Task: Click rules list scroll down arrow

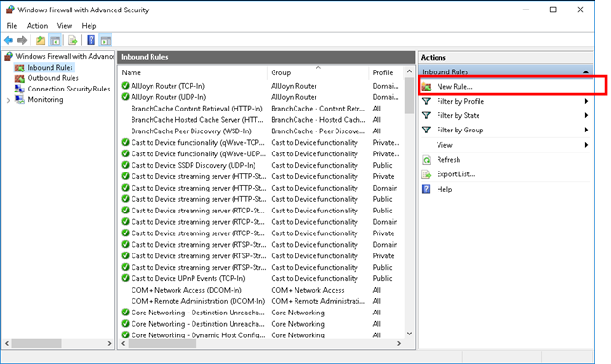Action: (x=409, y=334)
